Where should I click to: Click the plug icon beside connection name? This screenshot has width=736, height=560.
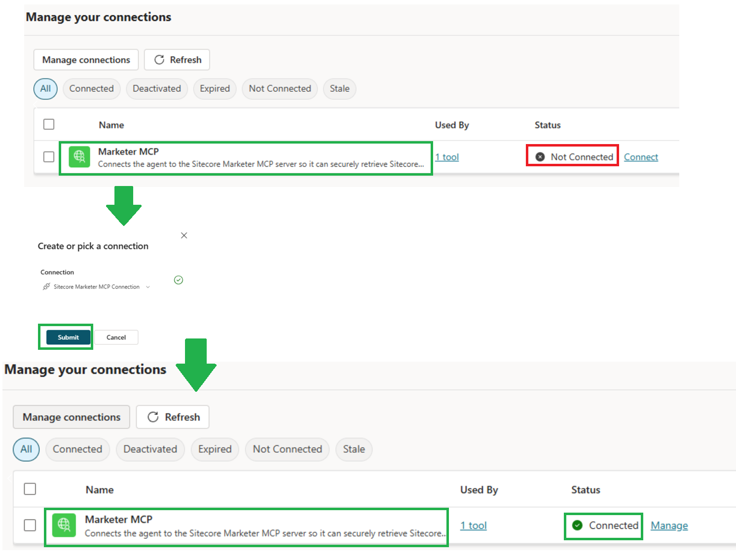pos(46,286)
